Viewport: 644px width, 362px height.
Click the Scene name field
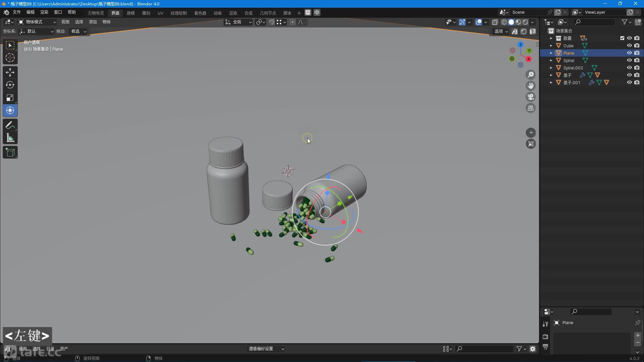[x=528, y=12]
